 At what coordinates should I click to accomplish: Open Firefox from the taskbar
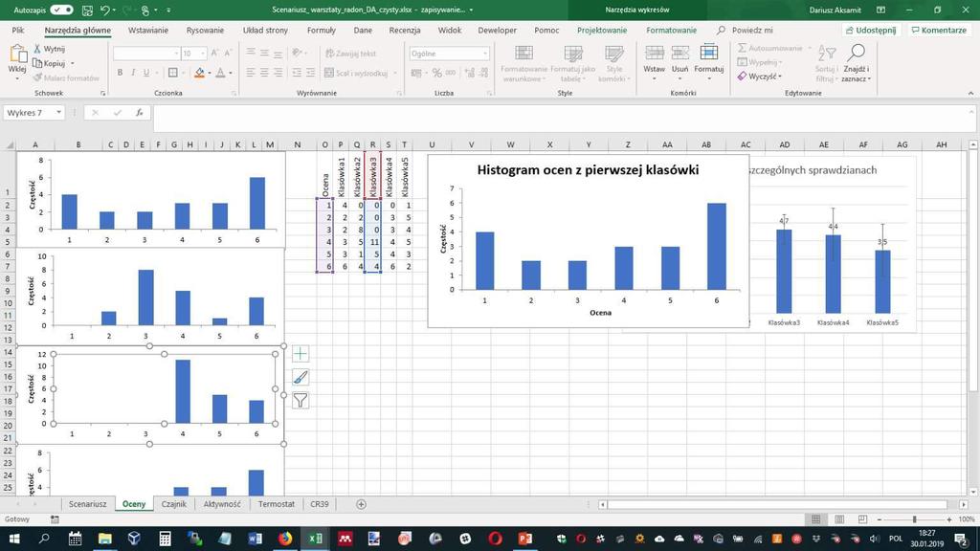point(285,538)
